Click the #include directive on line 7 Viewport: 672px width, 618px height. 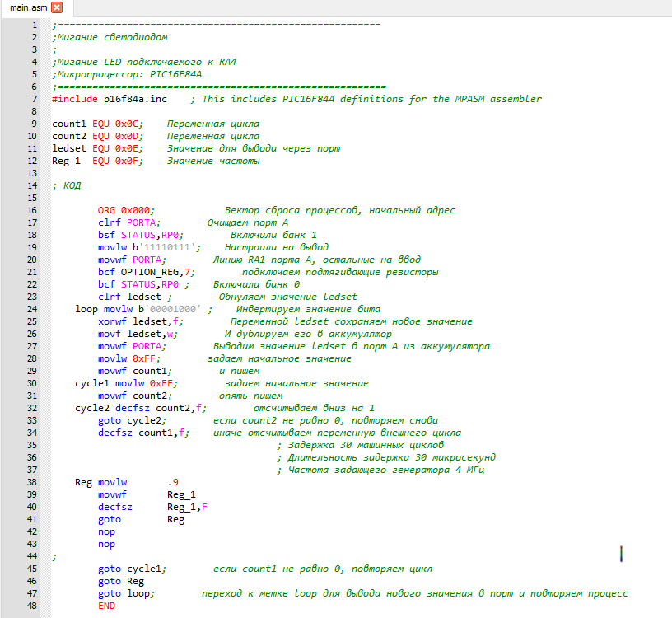point(76,99)
